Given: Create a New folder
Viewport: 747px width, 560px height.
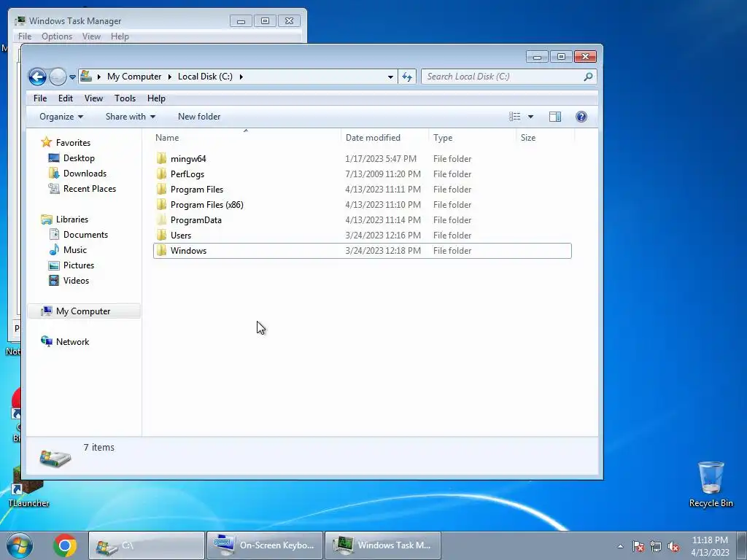Looking at the screenshot, I should (199, 117).
